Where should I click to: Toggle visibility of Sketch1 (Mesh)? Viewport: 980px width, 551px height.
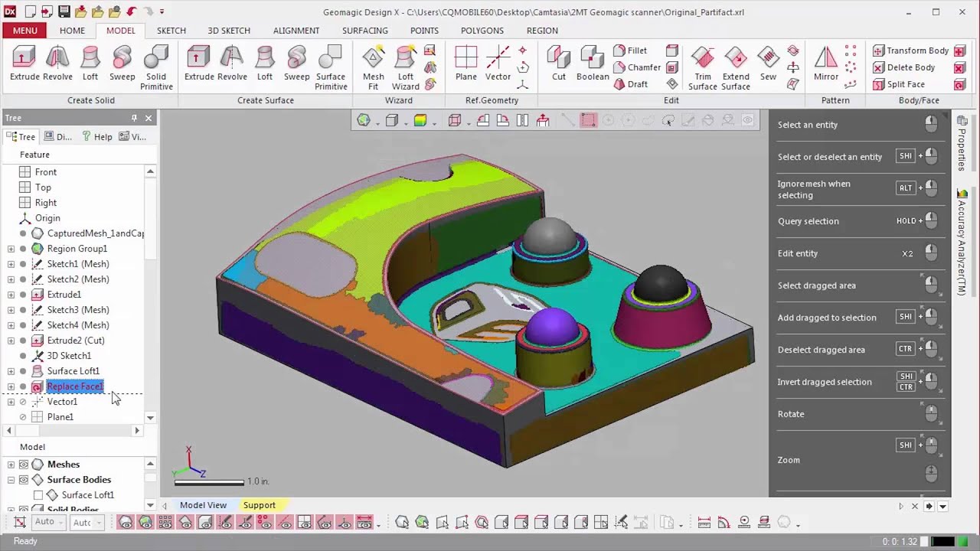coord(23,264)
